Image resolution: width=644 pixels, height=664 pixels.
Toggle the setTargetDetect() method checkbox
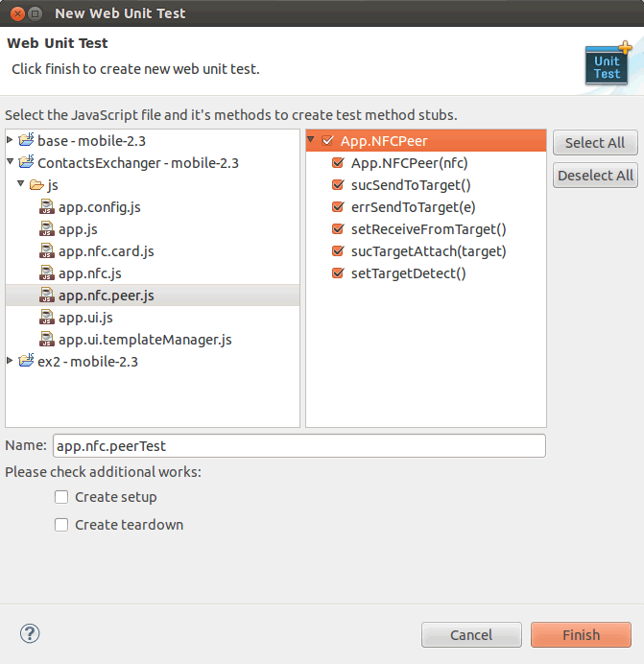[x=338, y=273]
